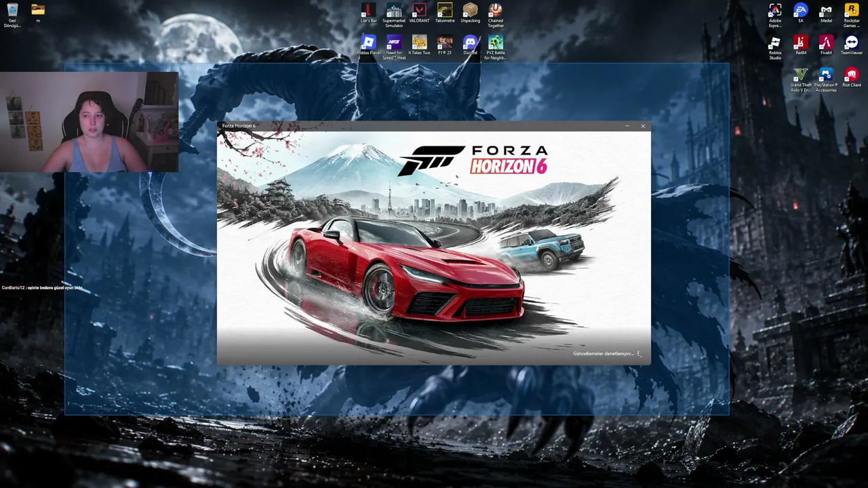
Task: Select the Chained Together desktop icon
Action: coord(496,15)
